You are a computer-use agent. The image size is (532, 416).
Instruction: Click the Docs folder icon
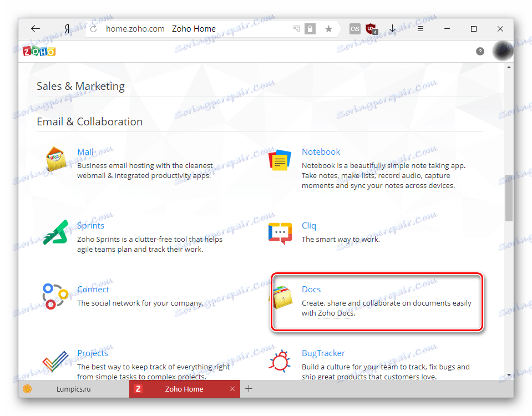coord(282,297)
